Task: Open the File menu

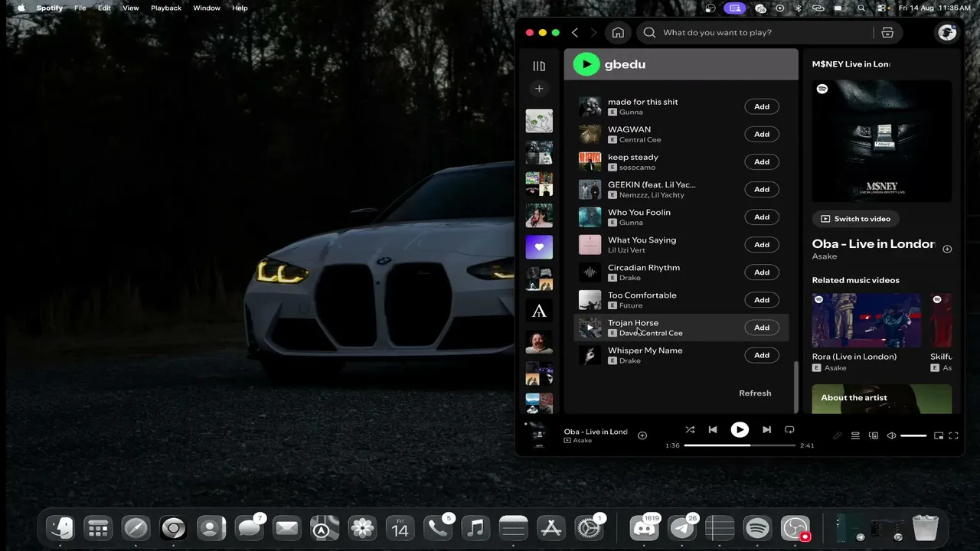Action: (80, 8)
